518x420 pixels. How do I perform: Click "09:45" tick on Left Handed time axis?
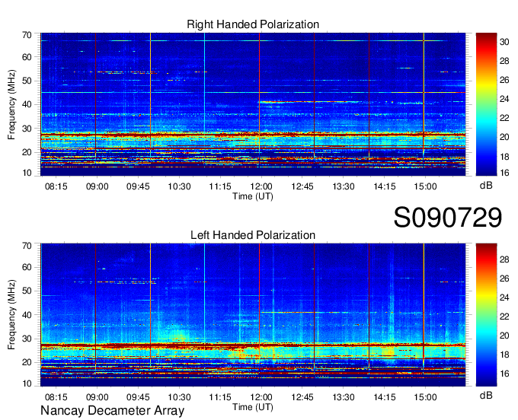tap(138, 397)
